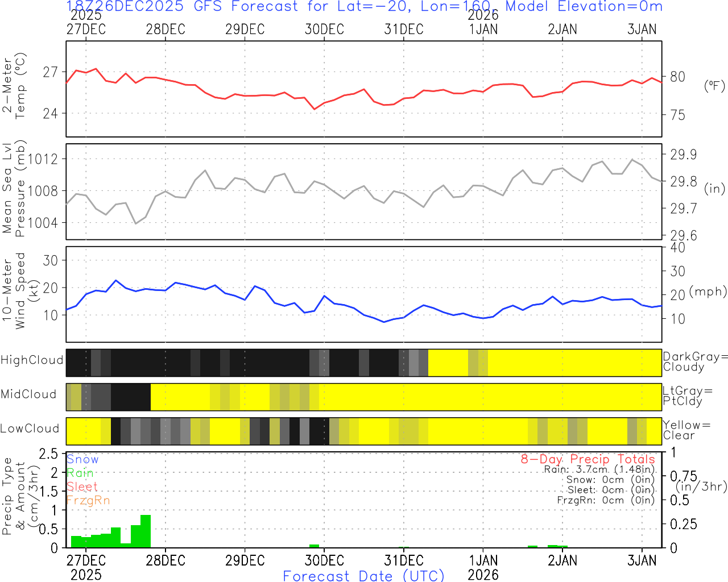Click the DarkGray=Cloudy legend text
This screenshot has height=582, width=728.
[695, 361]
